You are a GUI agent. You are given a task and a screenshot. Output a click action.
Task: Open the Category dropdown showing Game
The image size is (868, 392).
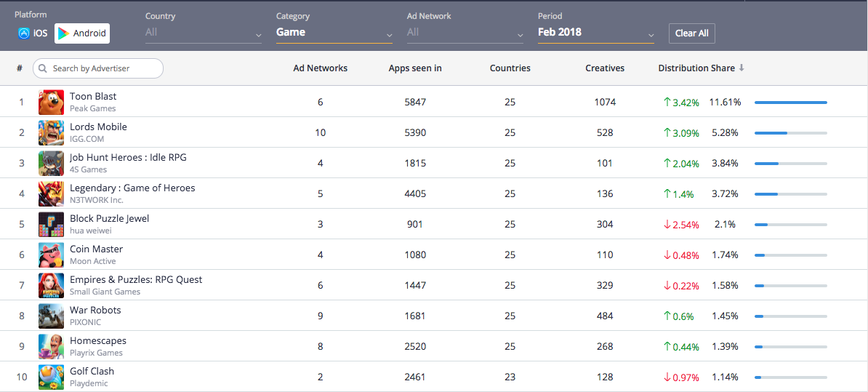(x=334, y=33)
